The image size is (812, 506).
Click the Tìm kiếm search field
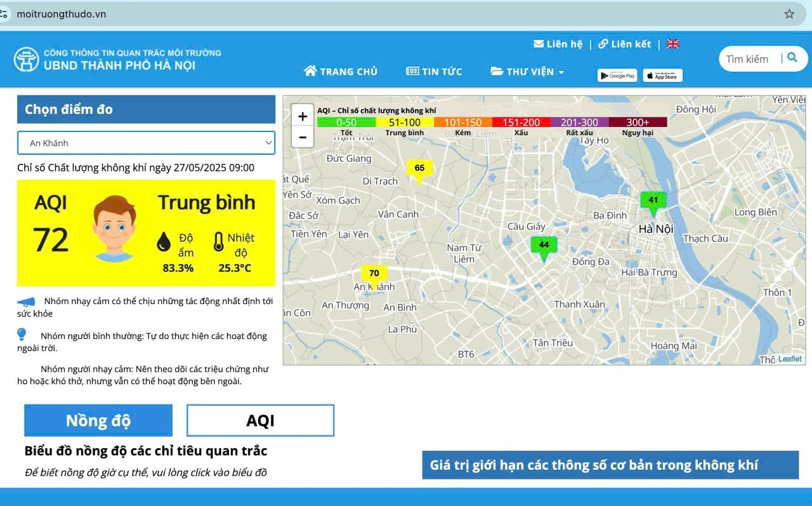pyautogui.click(x=747, y=59)
